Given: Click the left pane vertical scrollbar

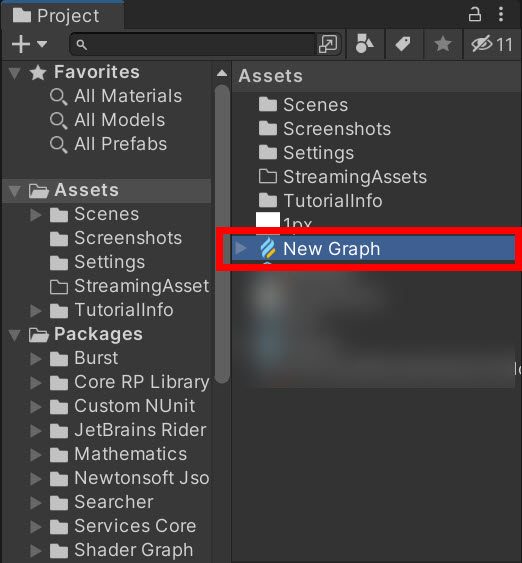Looking at the screenshot, I should (x=222, y=234).
